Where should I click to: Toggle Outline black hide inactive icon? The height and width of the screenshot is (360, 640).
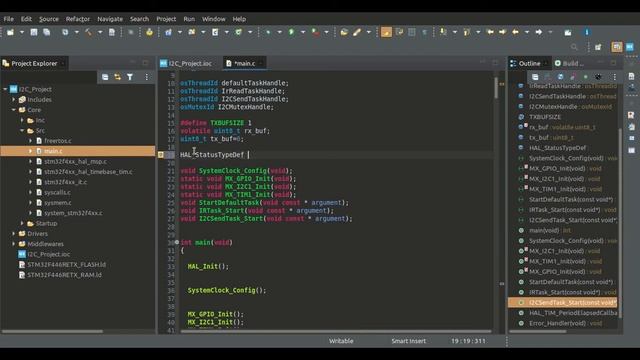tap(598, 77)
